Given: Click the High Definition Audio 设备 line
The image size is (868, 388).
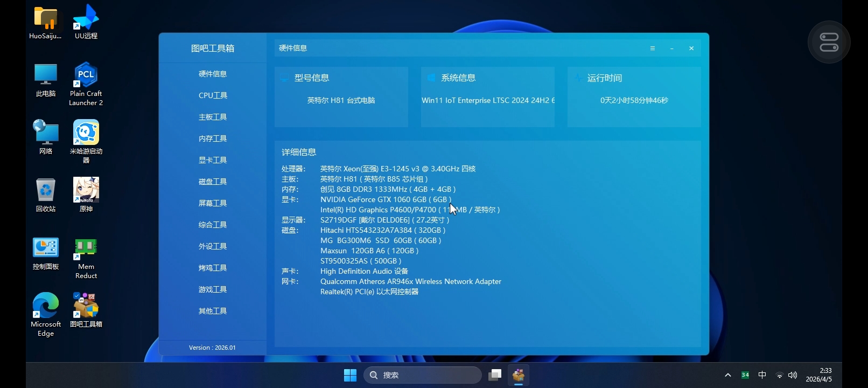Looking at the screenshot, I should (x=364, y=271).
